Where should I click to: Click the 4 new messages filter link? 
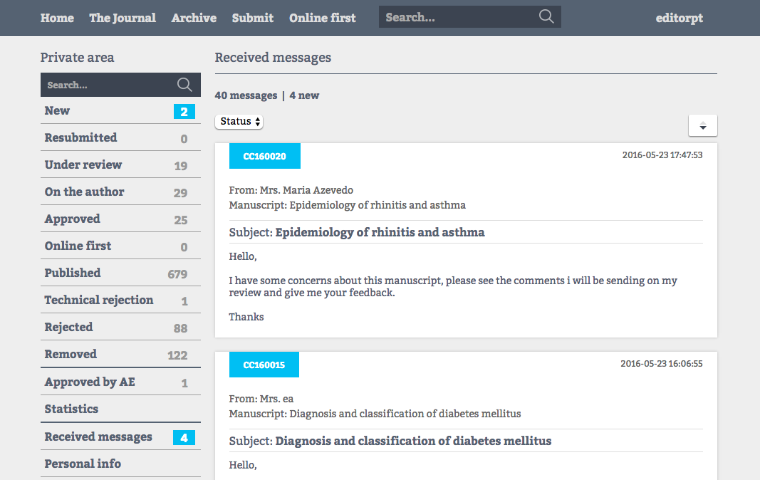[x=304, y=96]
